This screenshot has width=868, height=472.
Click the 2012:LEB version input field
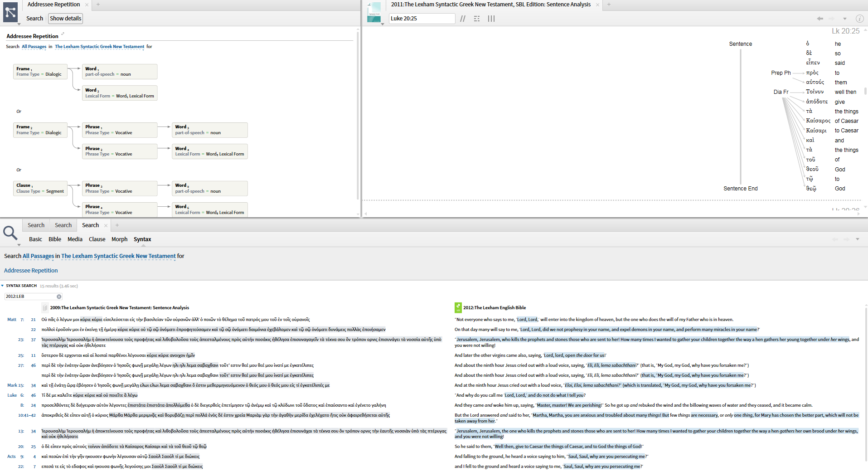(30, 297)
